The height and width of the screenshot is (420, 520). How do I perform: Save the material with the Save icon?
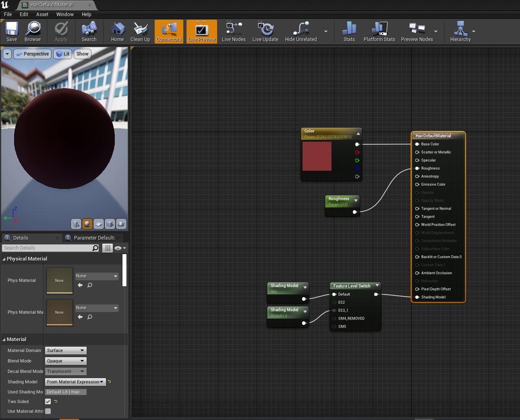(12, 31)
